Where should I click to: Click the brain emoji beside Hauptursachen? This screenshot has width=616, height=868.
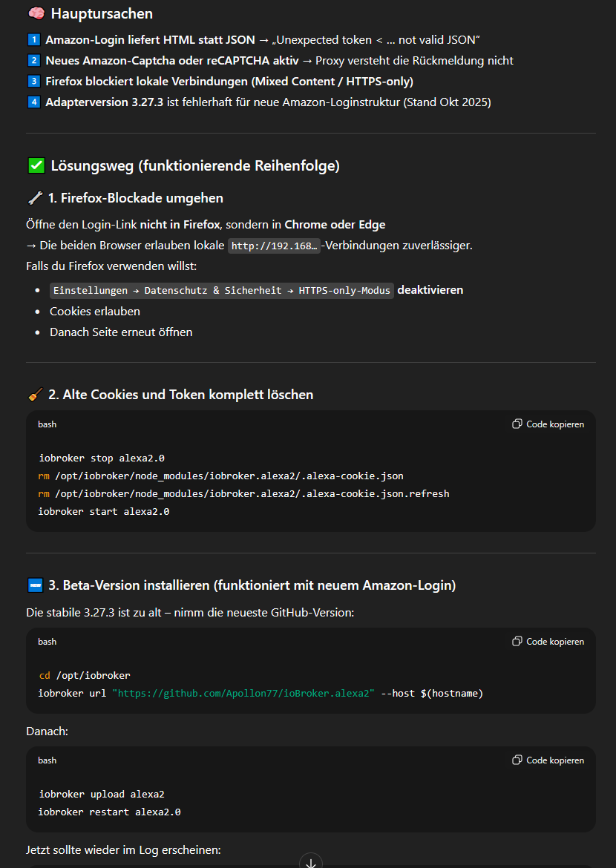[36, 13]
